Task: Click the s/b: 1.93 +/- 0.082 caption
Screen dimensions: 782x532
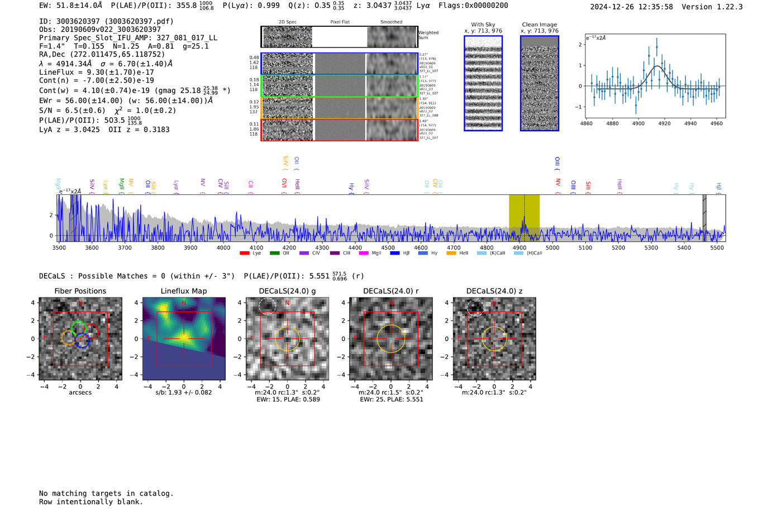Action: coord(184,392)
